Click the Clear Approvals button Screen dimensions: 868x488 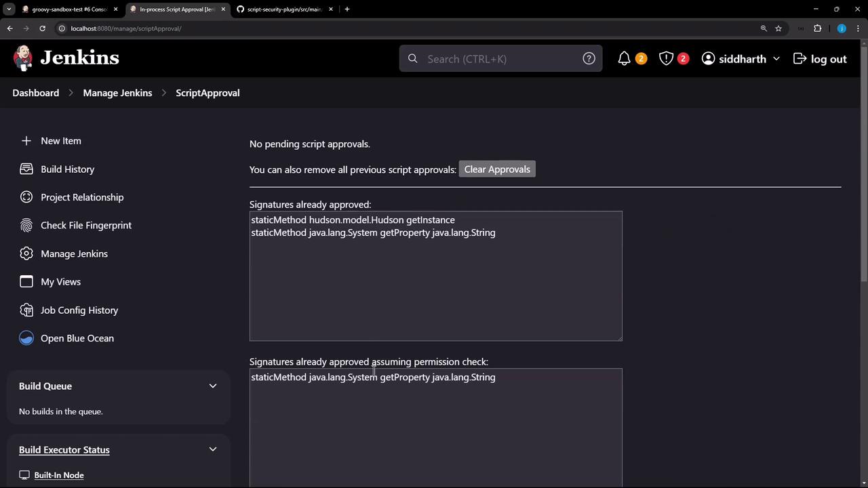pyautogui.click(x=497, y=169)
